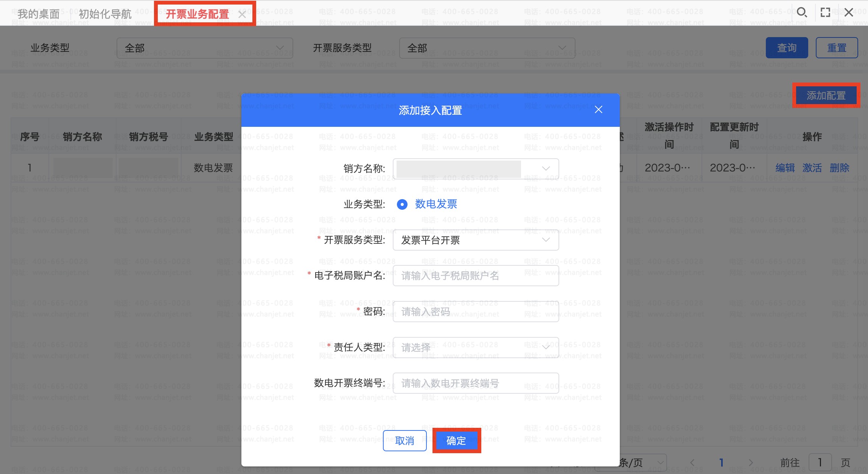Click the 数电发票 cell in row 1
The image size is (868, 474).
[x=213, y=168]
